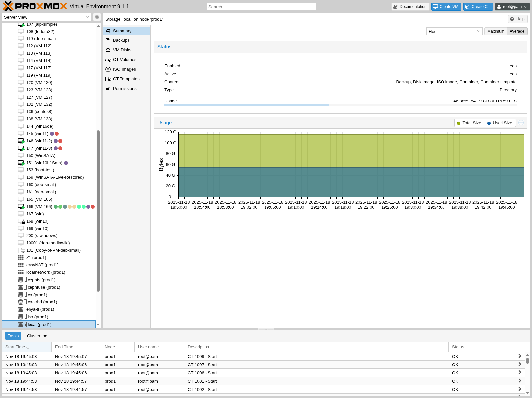This screenshot has height=398, width=532.
Task: Select 159 (WinSATA-Live-Restored) in tree
Action: tap(55, 177)
